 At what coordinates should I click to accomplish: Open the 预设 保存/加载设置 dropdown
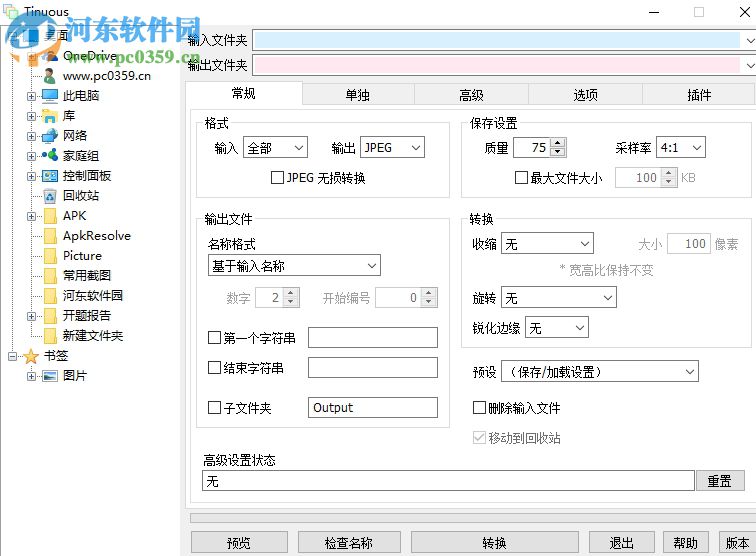[600, 372]
